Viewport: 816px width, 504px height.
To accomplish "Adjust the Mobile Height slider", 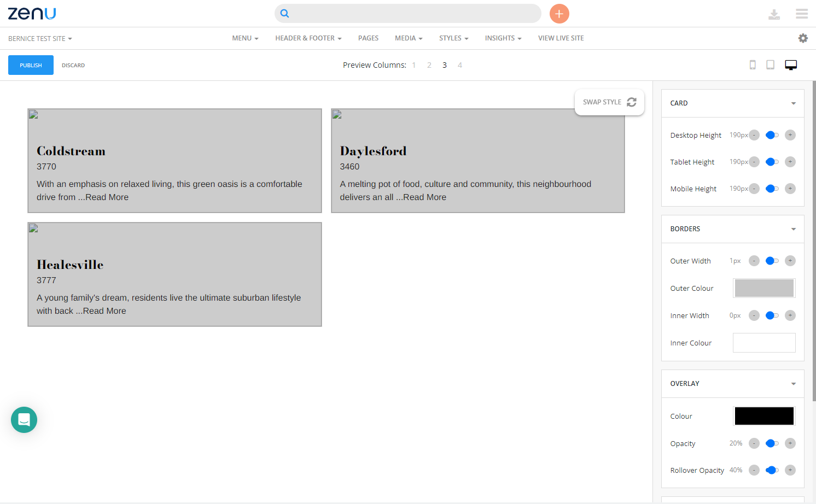I will (772, 189).
